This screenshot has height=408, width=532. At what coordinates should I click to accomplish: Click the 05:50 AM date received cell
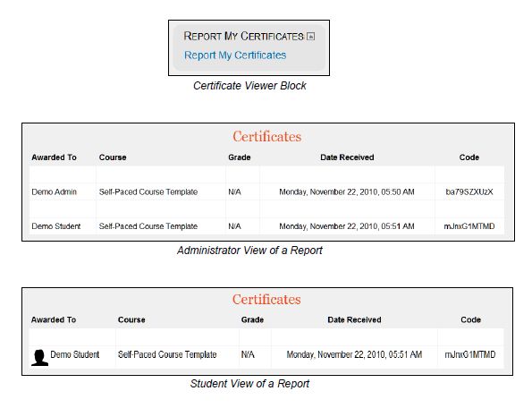[x=347, y=191]
